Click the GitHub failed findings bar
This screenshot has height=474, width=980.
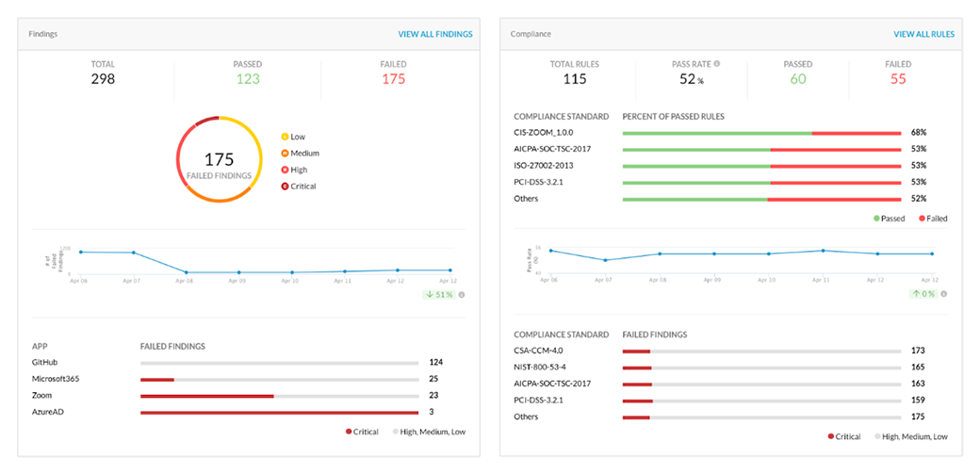click(x=279, y=362)
